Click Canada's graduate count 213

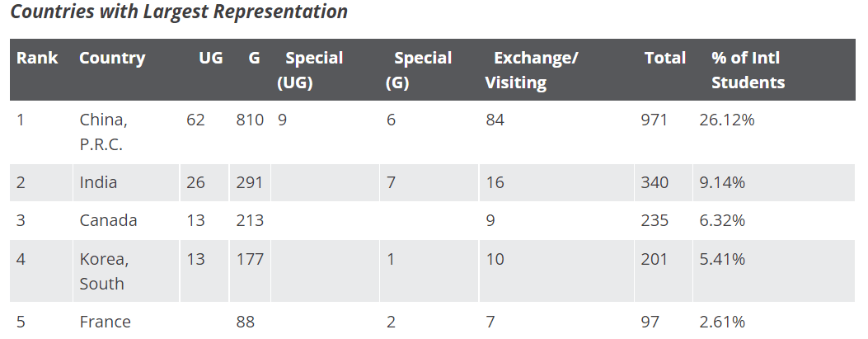coord(250,220)
